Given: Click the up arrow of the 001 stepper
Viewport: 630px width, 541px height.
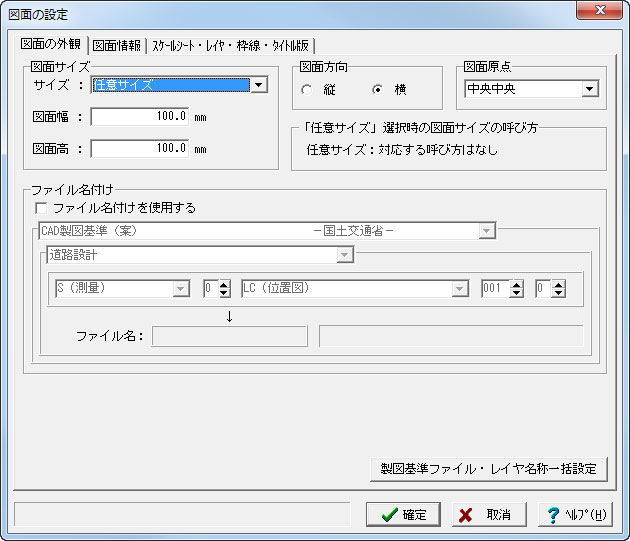Looking at the screenshot, I should click(x=517, y=284).
